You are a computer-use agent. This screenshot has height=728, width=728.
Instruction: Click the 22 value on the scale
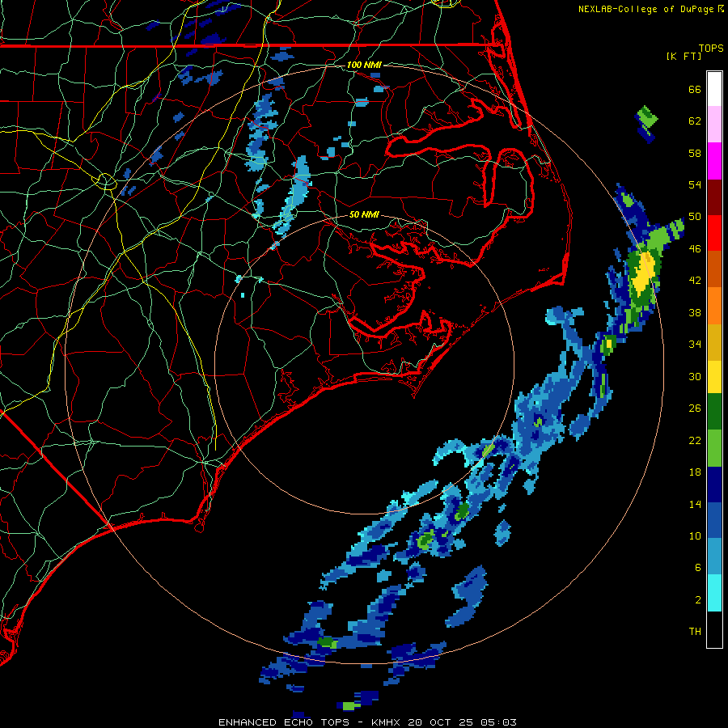click(695, 440)
